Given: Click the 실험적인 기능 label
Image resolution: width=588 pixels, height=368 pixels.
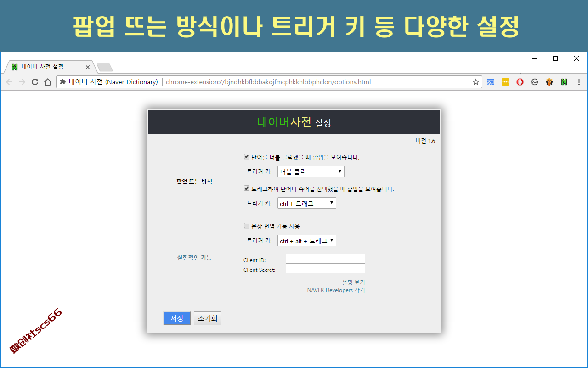Looking at the screenshot, I should click(x=194, y=258).
